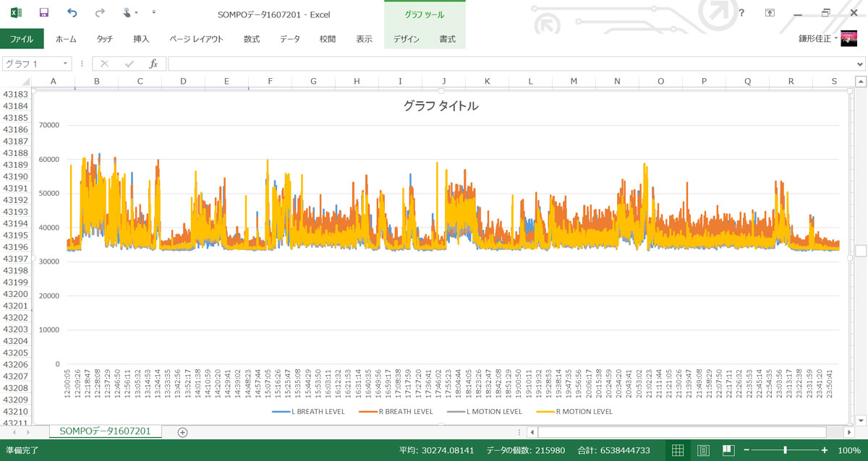868x461 pixels.
Task: Click the insert function fx icon
Action: coord(153,64)
